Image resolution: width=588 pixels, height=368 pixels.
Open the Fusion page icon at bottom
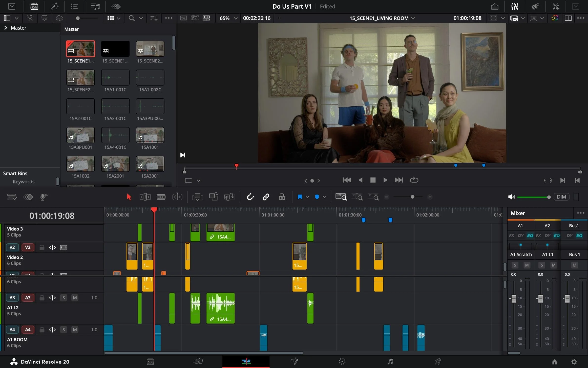click(x=294, y=362)
